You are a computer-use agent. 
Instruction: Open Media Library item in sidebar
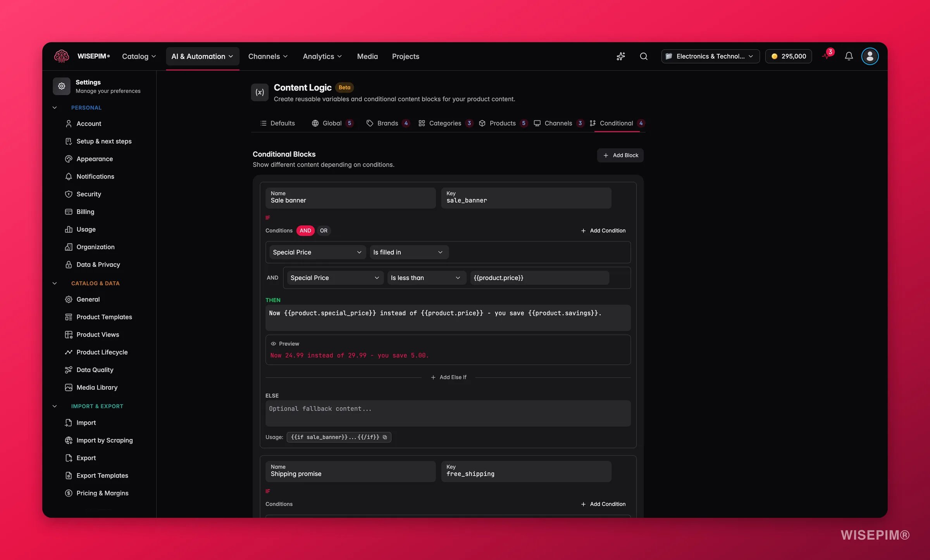(97, 388)
